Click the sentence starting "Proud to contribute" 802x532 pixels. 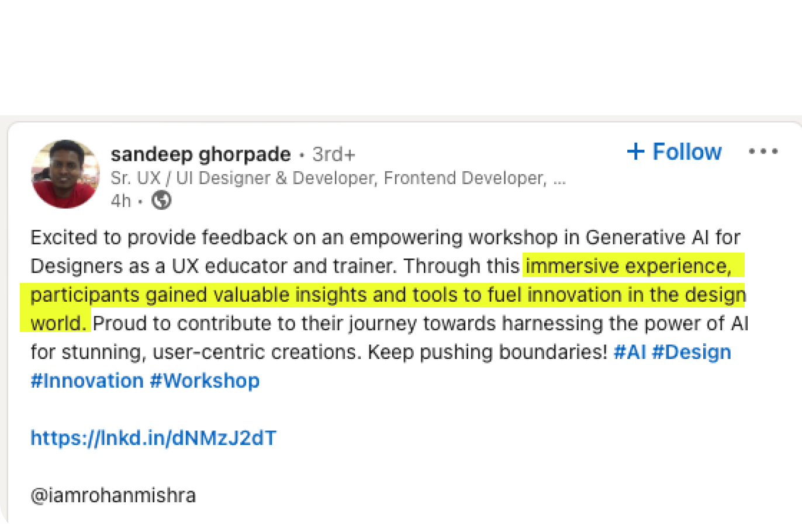[420, 323]
